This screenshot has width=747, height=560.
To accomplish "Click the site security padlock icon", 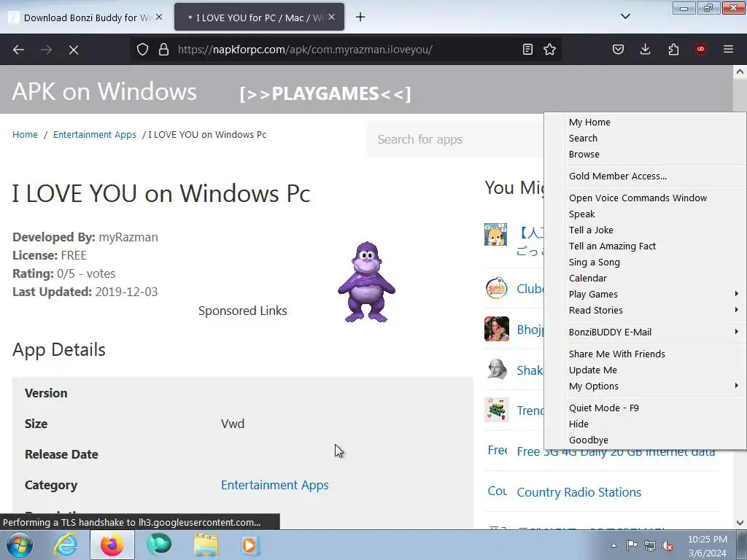I will pos(163,50).
